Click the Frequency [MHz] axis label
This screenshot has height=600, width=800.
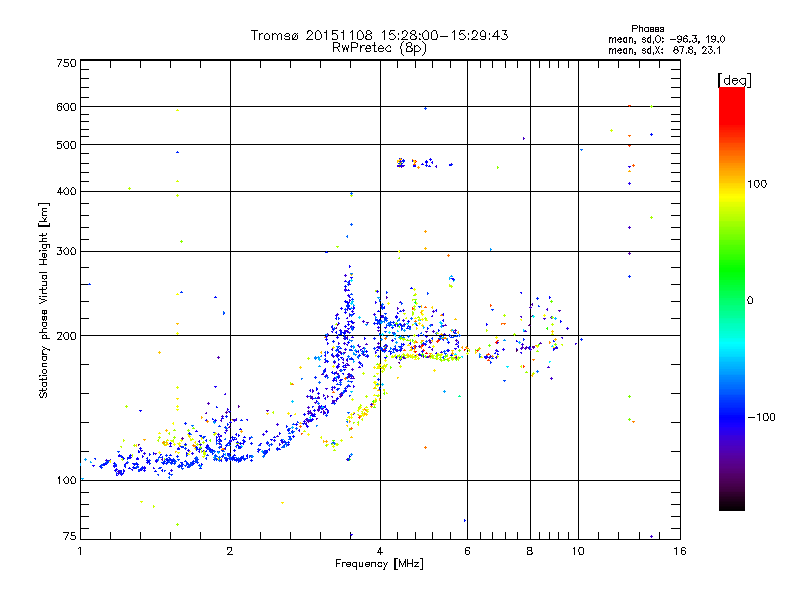(379, 564)
